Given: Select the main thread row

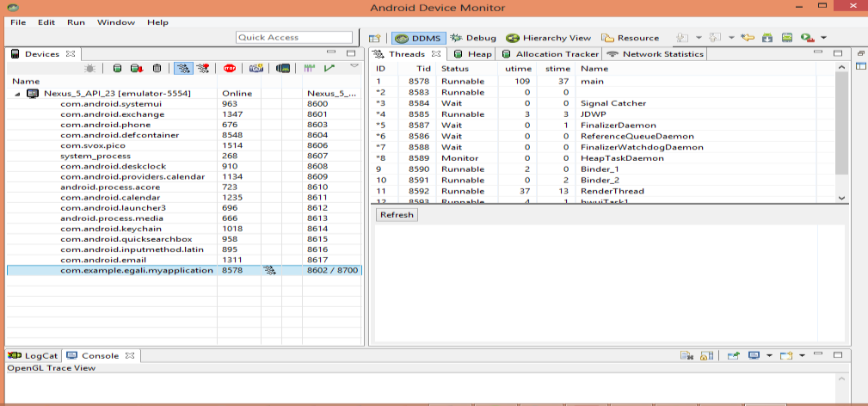Looking at the screenshot, I should (603, 82).
